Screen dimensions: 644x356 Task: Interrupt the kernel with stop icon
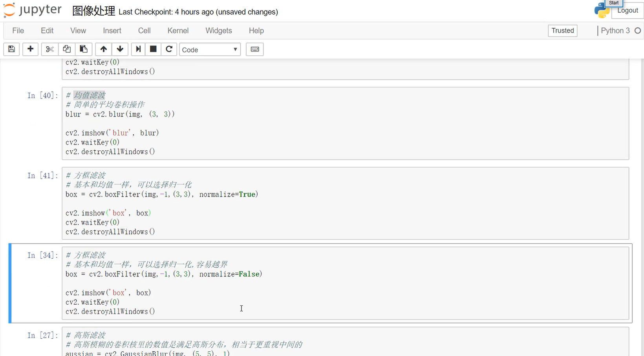[153, 49]
